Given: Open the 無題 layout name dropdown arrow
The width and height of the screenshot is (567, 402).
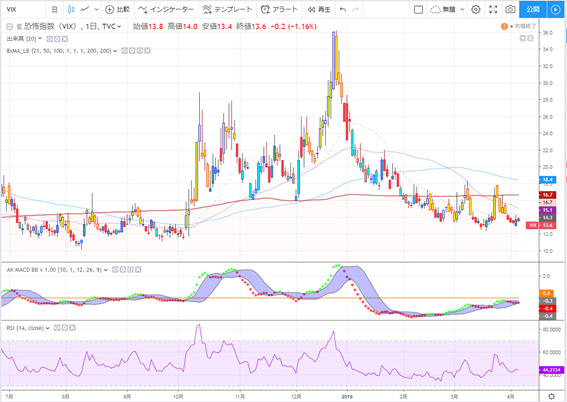Looking at the screenshot, I should (x=462, y=10).
